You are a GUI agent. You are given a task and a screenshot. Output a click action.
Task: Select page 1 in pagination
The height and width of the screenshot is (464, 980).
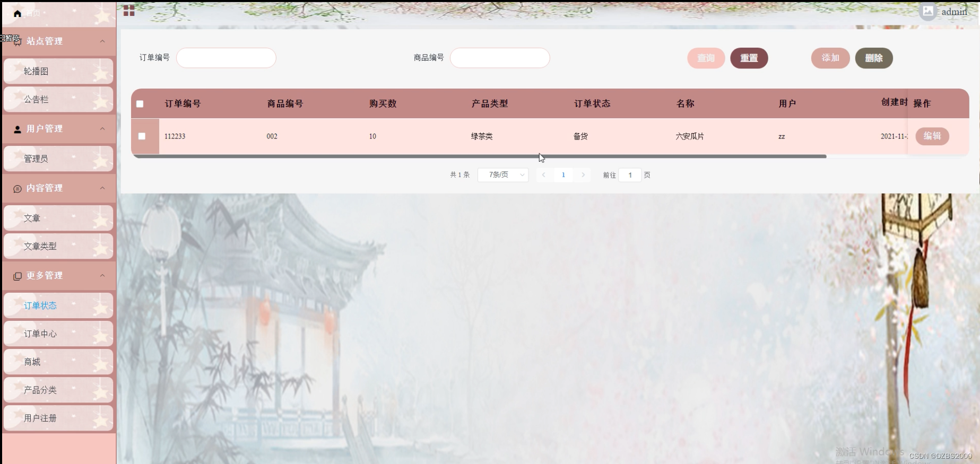tap(563, 174)
